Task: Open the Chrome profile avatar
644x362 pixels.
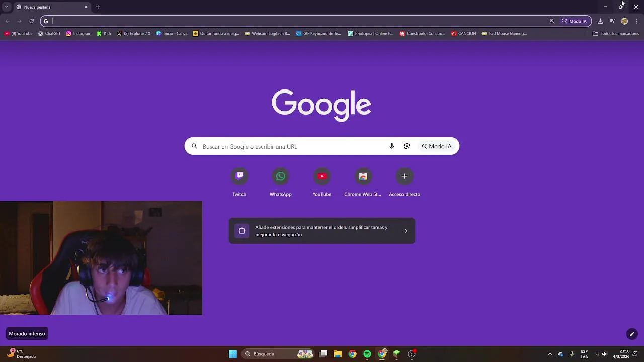Action: pyautogui.click(x=624, y=21)
